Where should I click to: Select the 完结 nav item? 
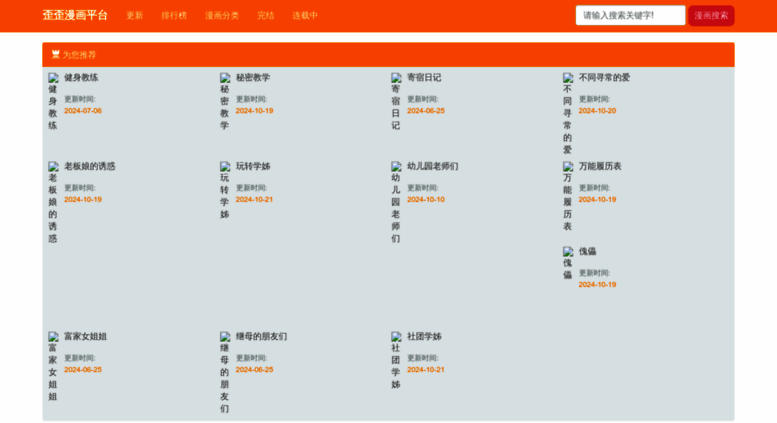coord(266,15)
